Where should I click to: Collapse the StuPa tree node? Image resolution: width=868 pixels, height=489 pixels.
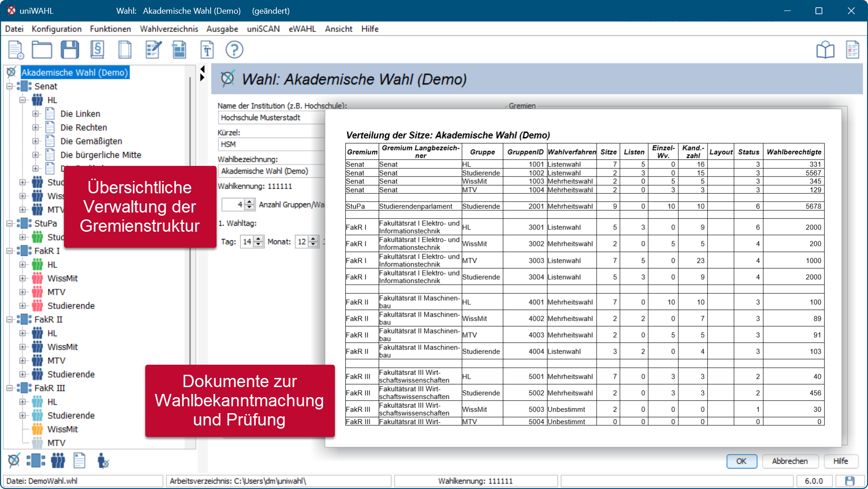(x=9, y=223)
